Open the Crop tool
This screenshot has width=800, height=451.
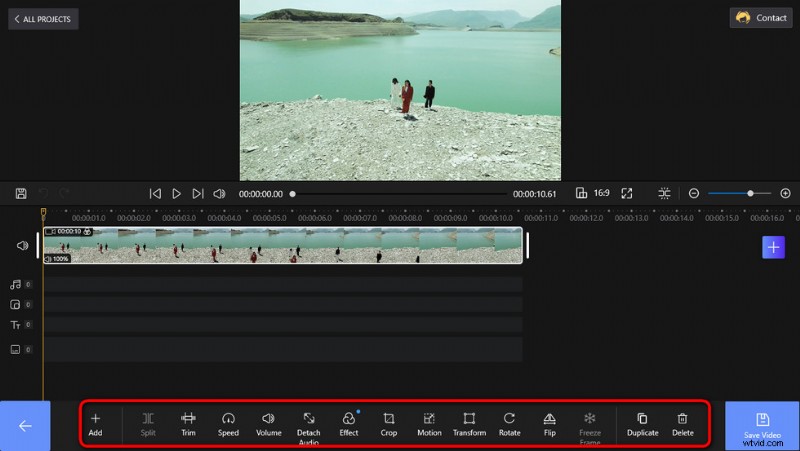tap(389, 424)
